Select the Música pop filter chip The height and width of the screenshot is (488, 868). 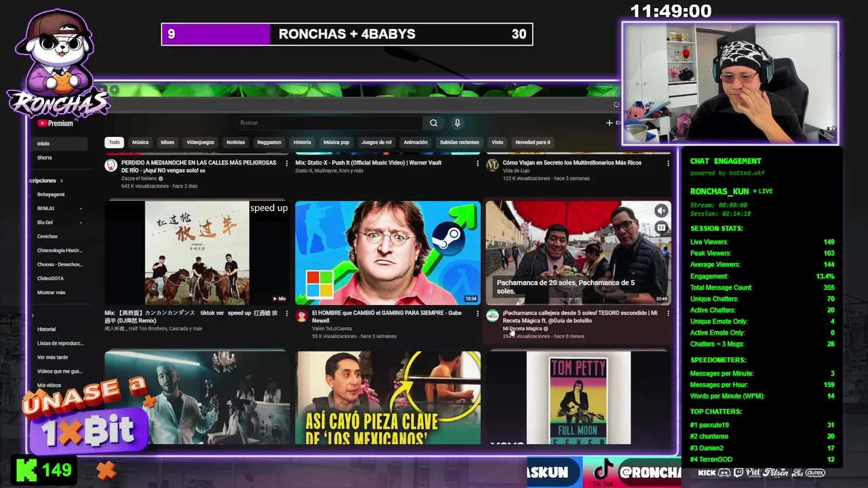click(x=336, y=142)
